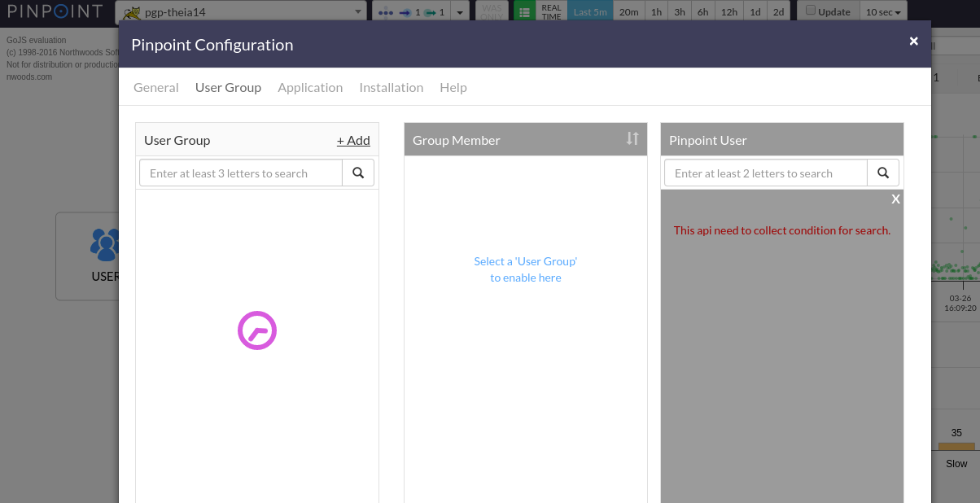Select the 3h time range
Image resolution: width=980 pixels, height=503 pixels.
[x=680, y=11]
